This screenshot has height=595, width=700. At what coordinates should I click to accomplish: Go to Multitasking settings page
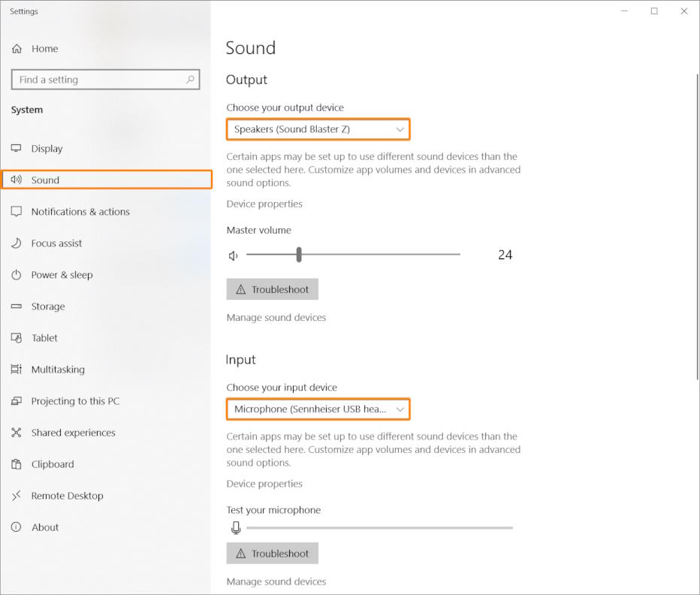(58, 370)
